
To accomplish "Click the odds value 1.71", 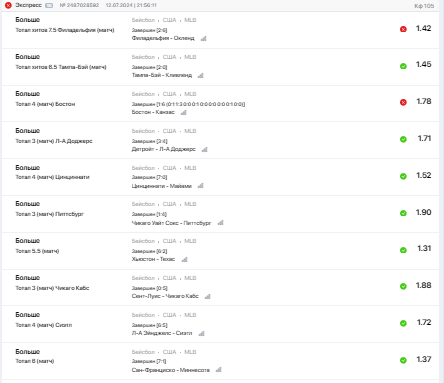I will (424, 138).
